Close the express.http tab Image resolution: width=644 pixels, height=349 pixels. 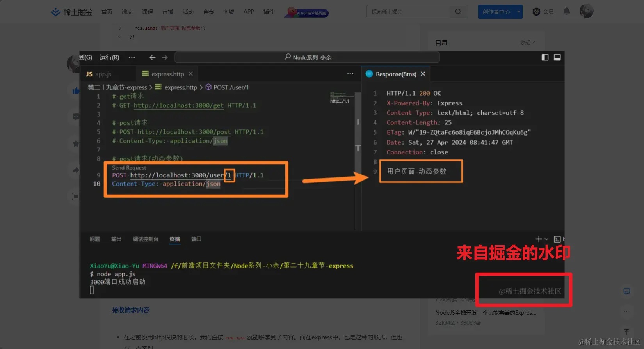pyautogui.click(x=191, y=74)
